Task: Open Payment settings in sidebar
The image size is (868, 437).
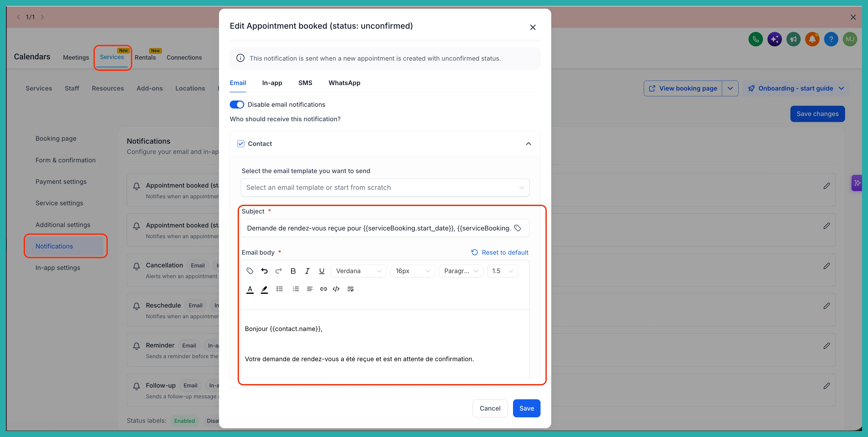Action: pos(61,182)
